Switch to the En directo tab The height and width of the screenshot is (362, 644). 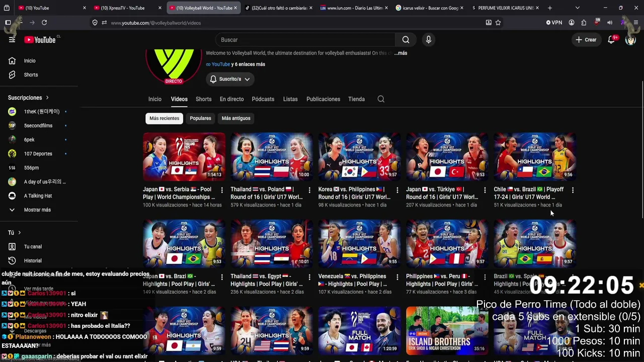tap(232, 99)
